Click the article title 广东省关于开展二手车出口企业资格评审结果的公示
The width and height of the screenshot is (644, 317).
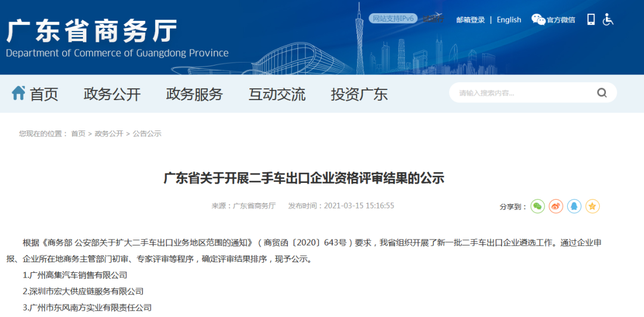[304, 179]
